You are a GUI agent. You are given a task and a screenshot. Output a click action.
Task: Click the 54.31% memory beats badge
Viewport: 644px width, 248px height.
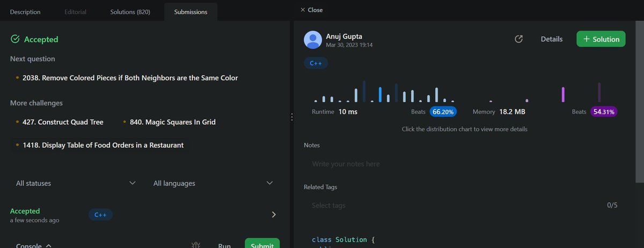604,112
